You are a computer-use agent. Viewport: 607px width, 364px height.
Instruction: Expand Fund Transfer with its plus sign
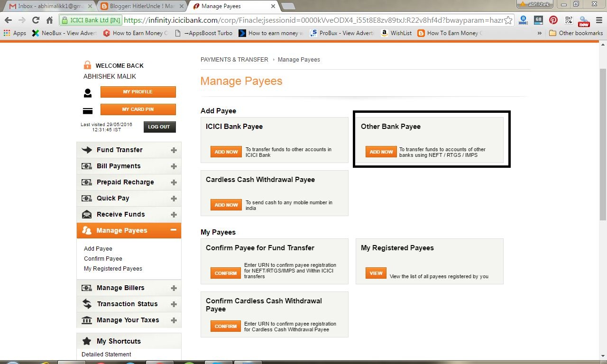(x=174, y=150)
